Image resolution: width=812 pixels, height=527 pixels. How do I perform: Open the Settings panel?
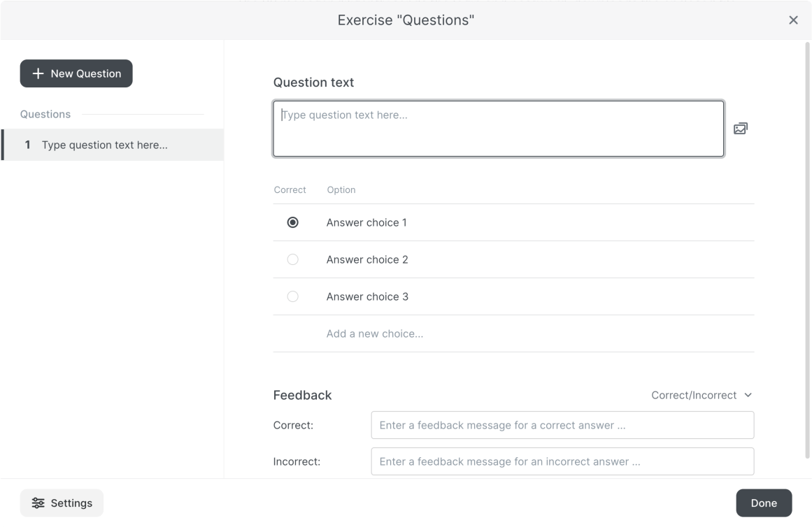(x=62, y=503)
